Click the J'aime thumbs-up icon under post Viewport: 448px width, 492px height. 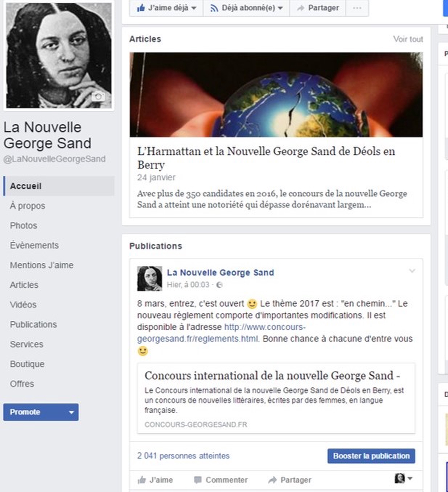tap(141, 480)
